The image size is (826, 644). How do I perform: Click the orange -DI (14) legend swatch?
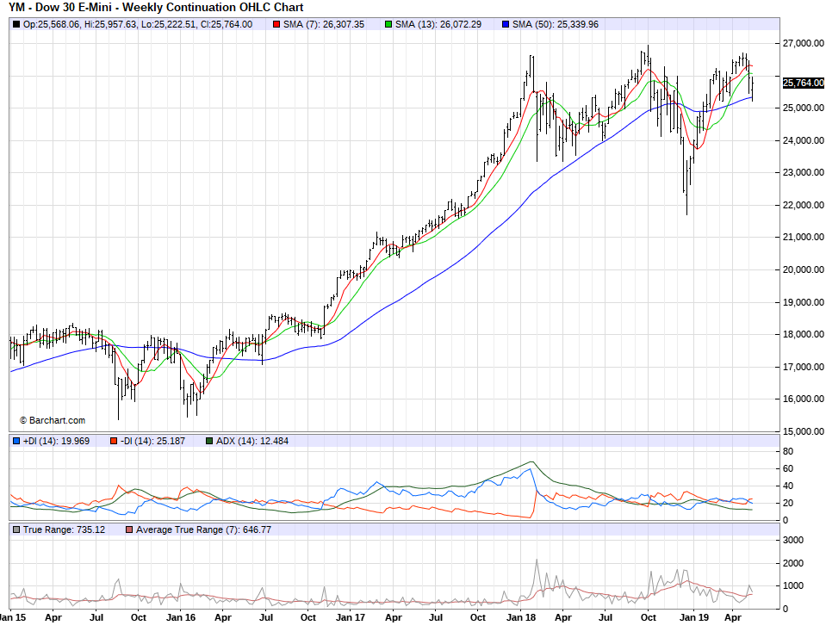114,442
